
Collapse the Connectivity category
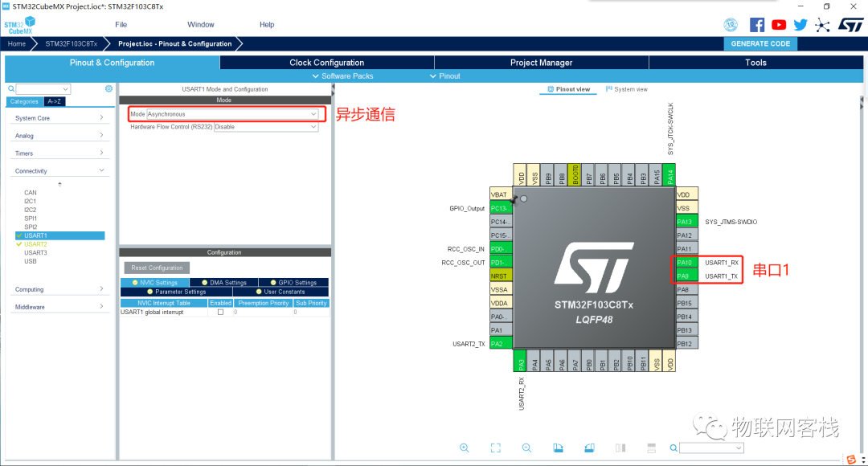[x=59, y=171]
